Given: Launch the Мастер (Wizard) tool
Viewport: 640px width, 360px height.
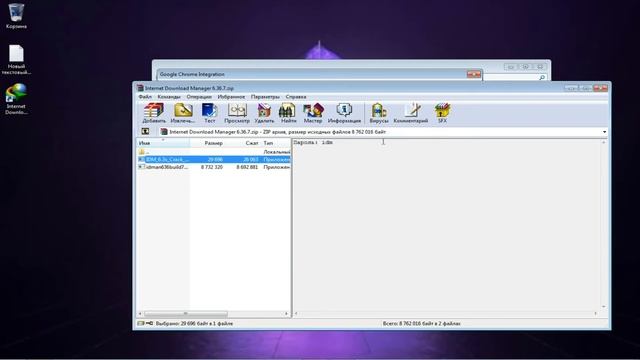Looking at the screenshot, I should coord(313,113).
